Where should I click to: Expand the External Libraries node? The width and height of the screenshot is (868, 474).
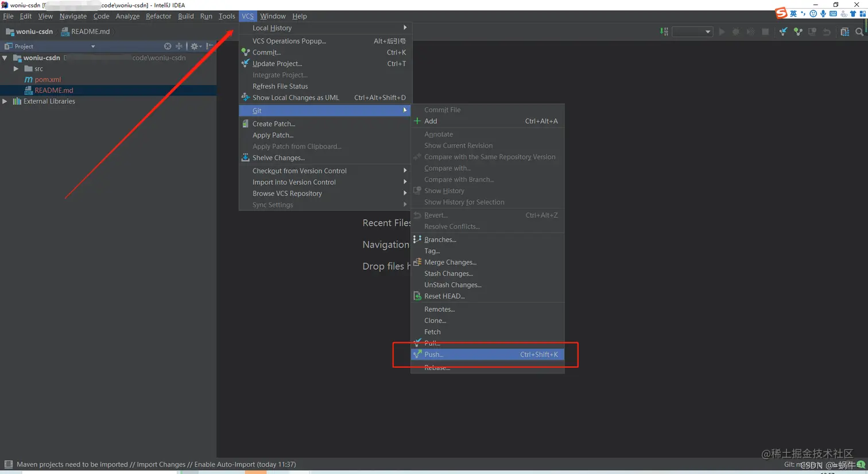[5, 101]
